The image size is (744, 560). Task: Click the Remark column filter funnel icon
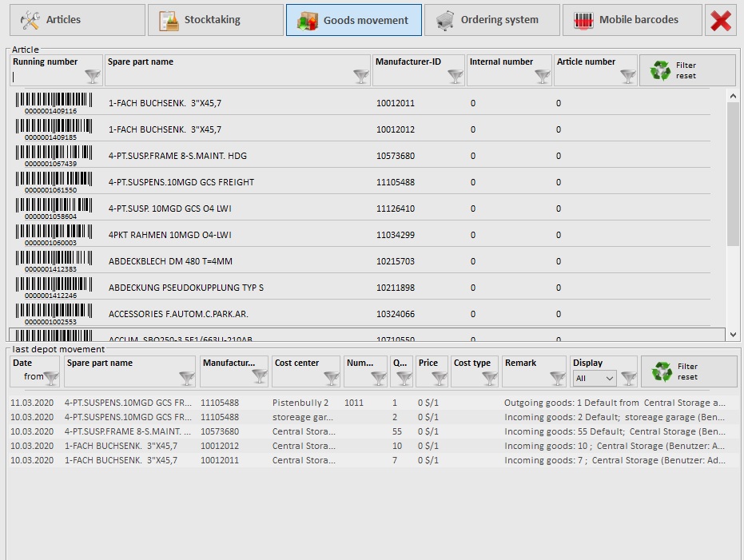(556, 378)
